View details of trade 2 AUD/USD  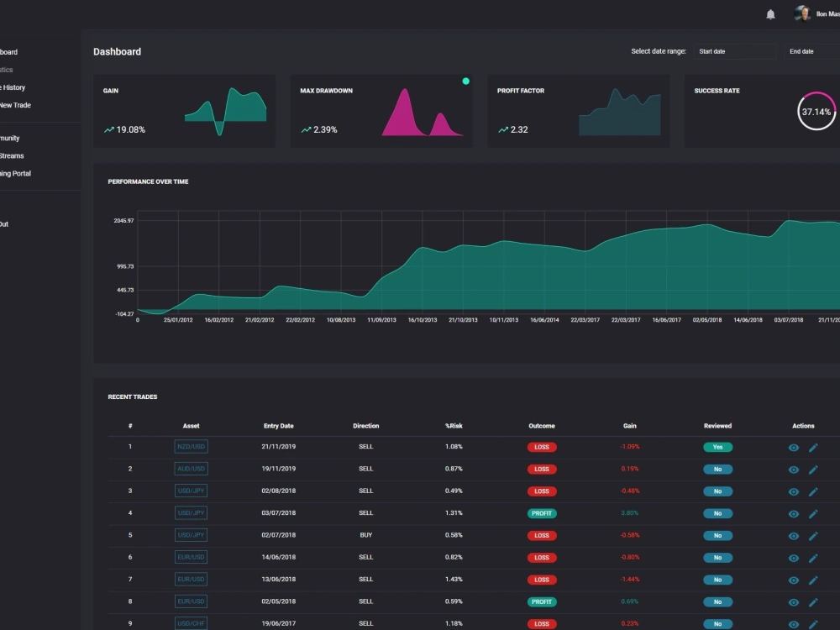pyautogui.click(x=794, y=470)
